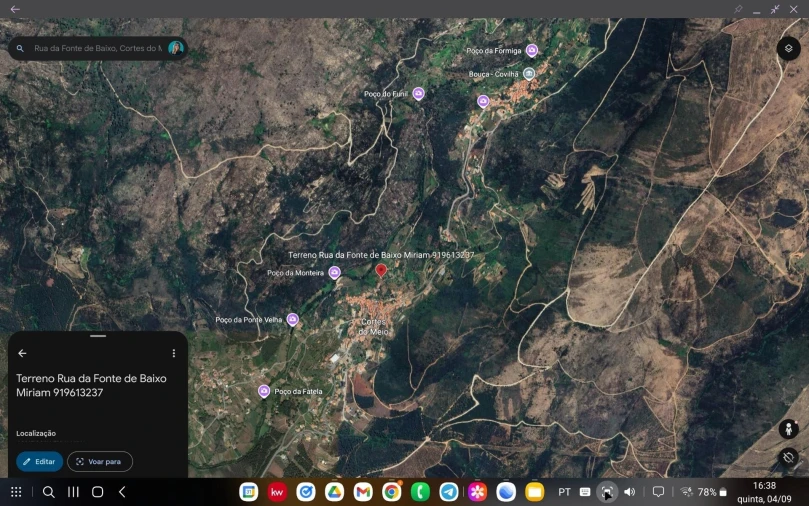Open the red kw app in the taskbar
Image resolution: width=809 pixels, height=506 pixels.
click(x=277, y=492)
